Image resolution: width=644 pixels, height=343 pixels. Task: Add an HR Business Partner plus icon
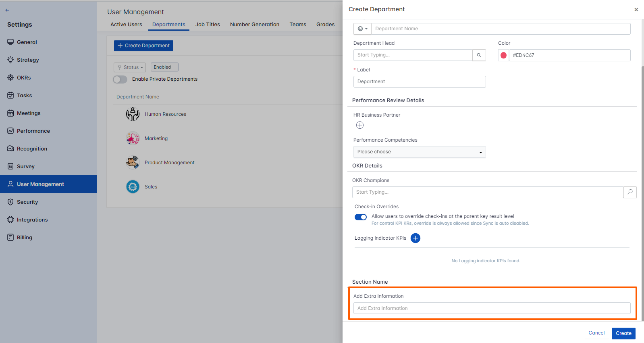coord(360,125)
